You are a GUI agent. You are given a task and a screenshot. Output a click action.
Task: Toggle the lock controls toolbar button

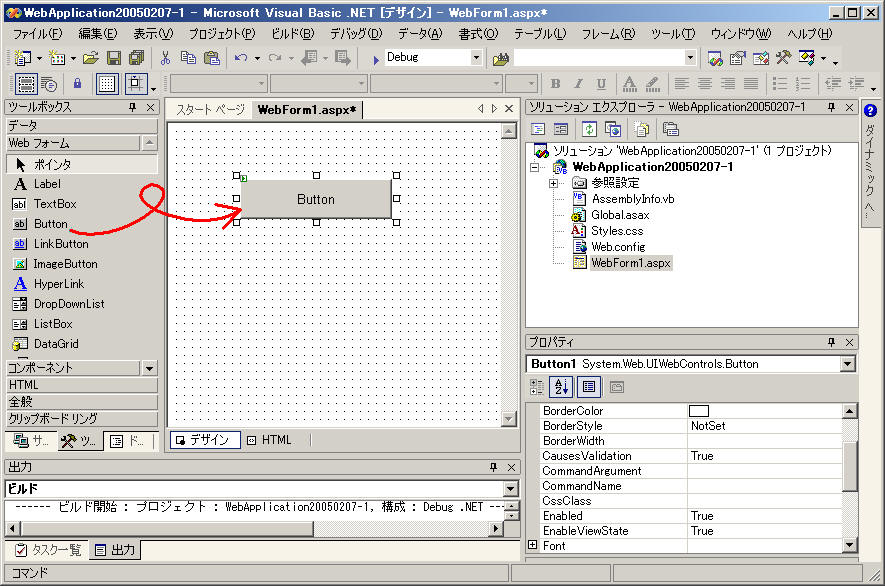pos(77,84)
